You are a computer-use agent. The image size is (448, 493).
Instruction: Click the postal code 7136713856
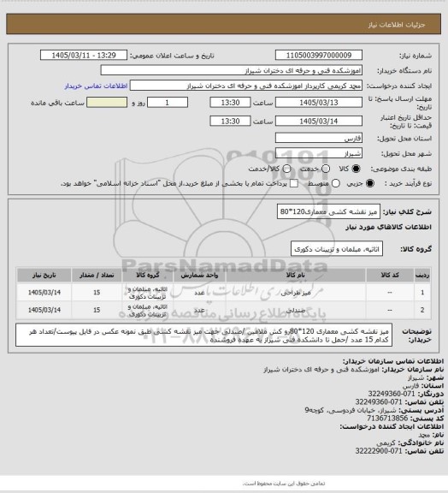(x=387, y=419)
